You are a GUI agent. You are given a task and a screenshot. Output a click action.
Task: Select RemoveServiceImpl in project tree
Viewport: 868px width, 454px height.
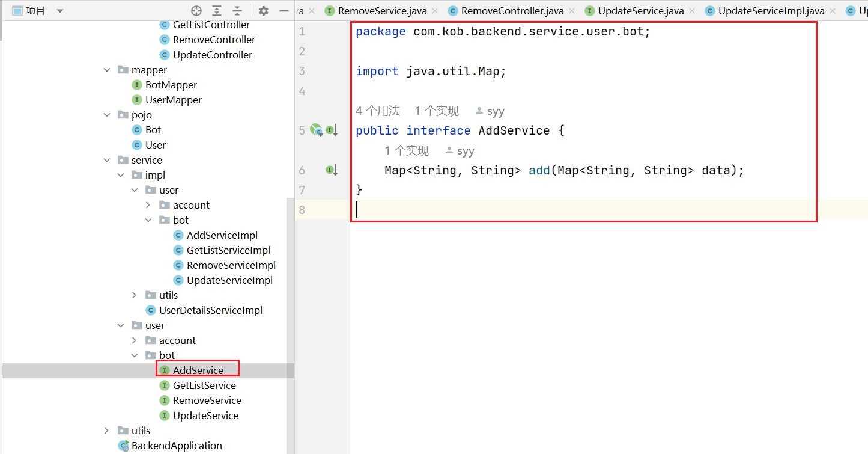(231, 265)
